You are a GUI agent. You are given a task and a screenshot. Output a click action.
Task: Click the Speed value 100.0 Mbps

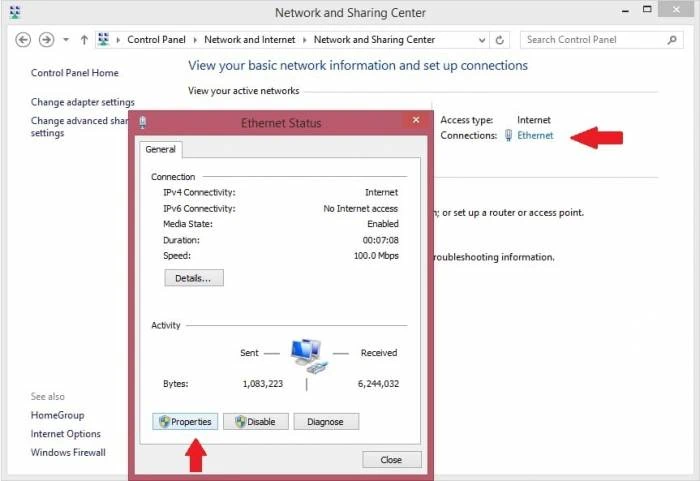(376, 256)
